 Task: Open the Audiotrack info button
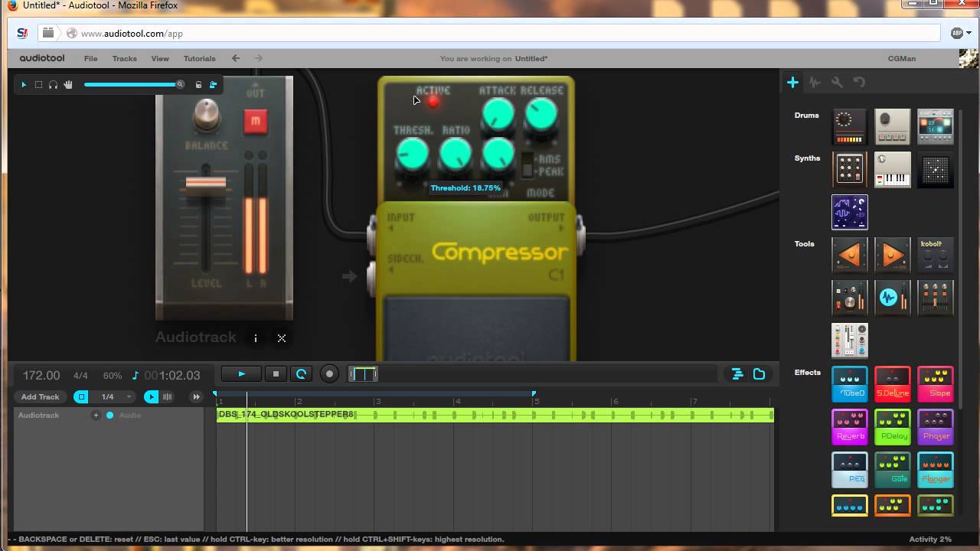(x=256, y=338)
